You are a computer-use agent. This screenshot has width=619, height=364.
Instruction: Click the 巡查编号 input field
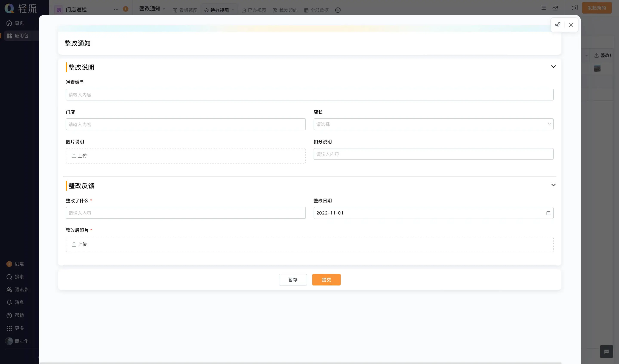pos(309,95)
